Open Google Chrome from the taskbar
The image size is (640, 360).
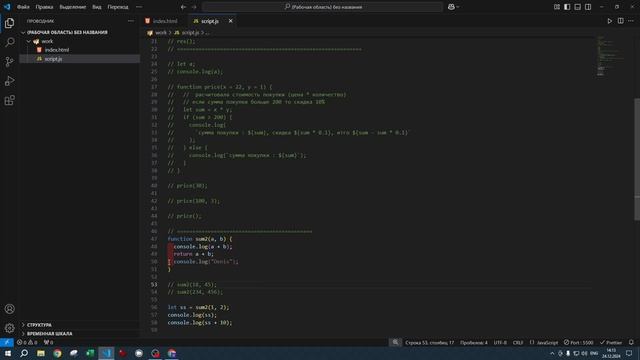pos(57,353)
